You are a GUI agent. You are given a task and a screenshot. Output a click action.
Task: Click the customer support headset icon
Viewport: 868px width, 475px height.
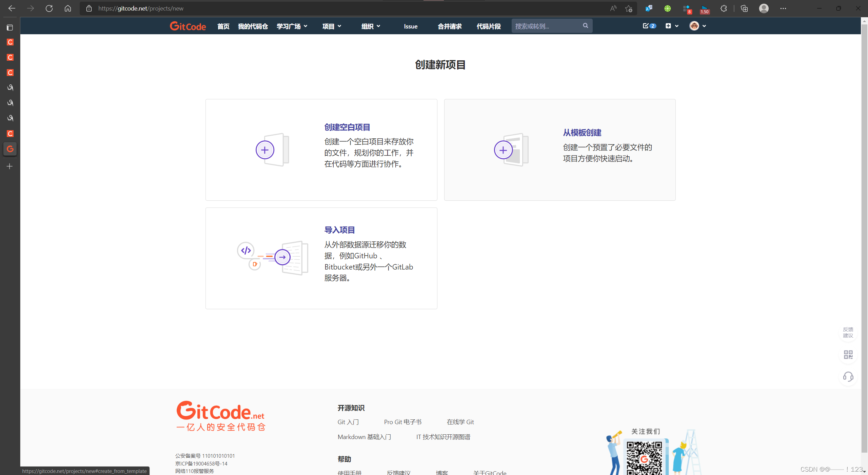[x=848, y=377]
